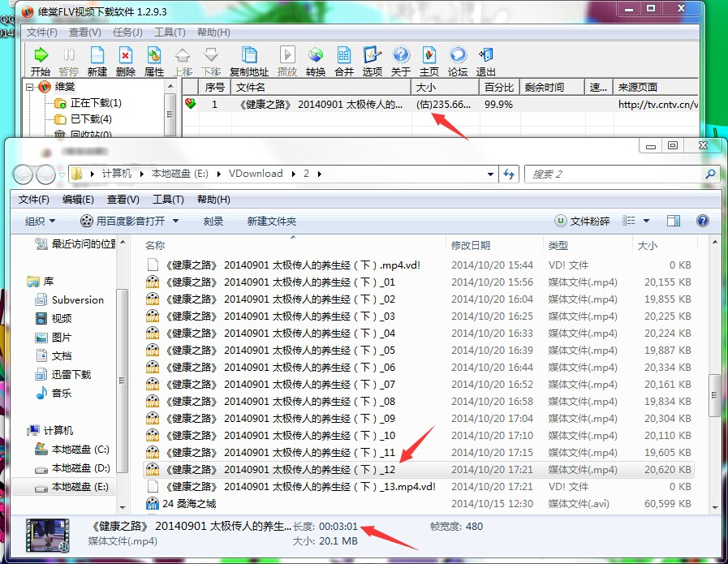Toggle the Explorer preview pane button
Image resolution: width=728 pixels, height=564 pixels.
tap(673, 221)
